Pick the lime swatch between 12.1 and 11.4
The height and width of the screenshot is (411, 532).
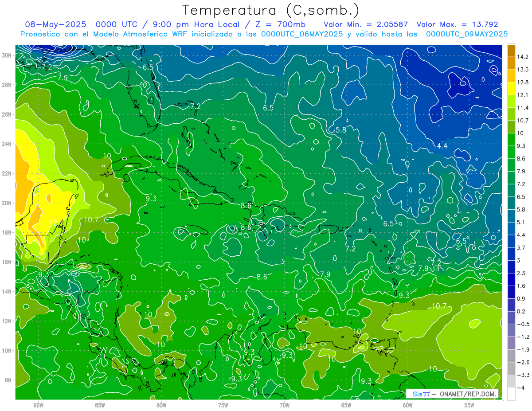[x=511, y=102]
